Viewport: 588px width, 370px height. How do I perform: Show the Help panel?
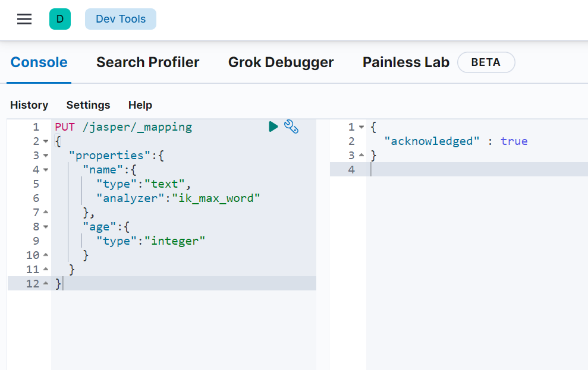click(x=140, y=105)
